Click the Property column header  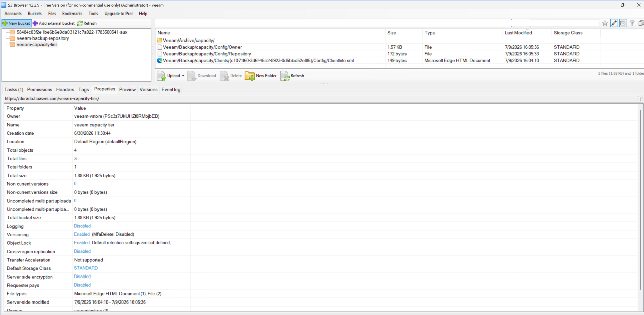tap(38, 108)
